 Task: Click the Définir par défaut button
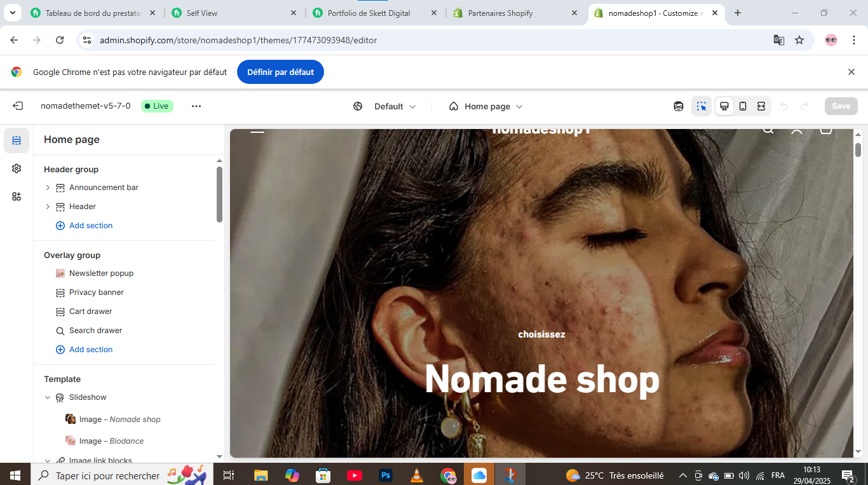pyautogui.click(x=280, y=72)
